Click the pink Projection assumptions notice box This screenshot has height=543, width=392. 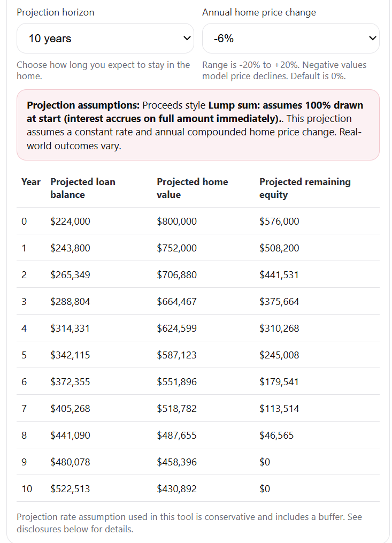(198, 125)
